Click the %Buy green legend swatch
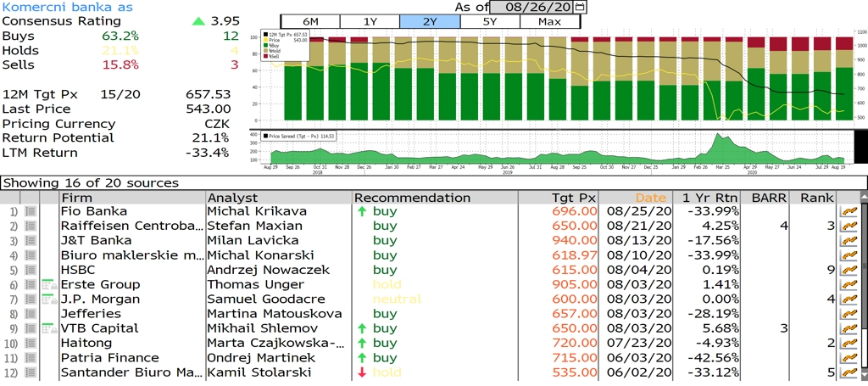 (265, 46)
